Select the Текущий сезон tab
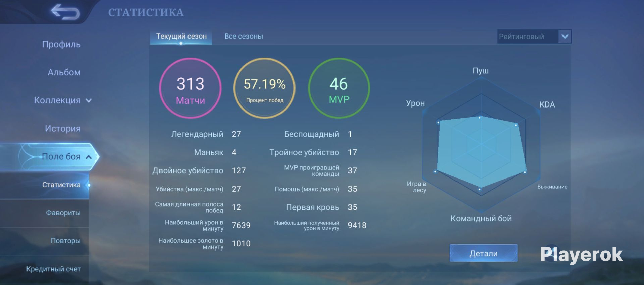The width and height of the screenshot is (644, 285). [x=181, y=37]
